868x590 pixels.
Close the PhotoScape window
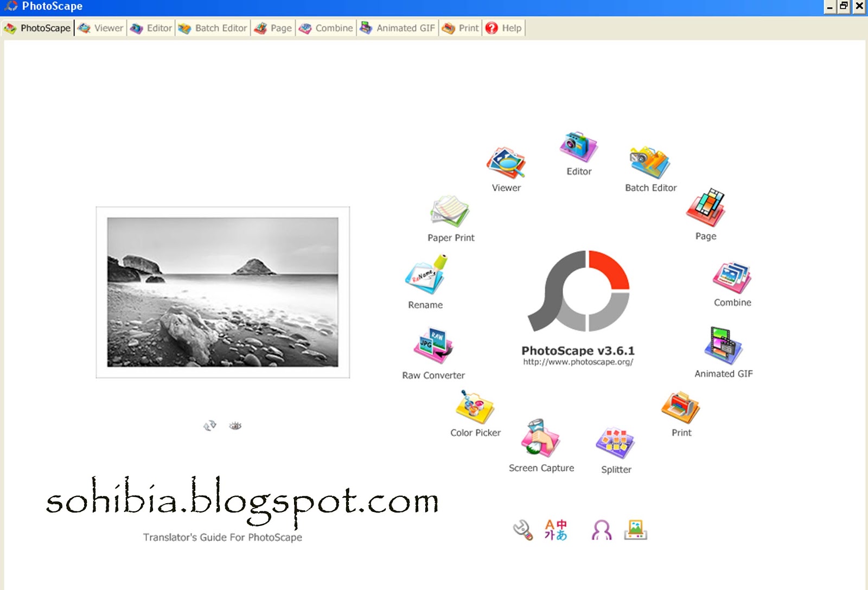[859, 7]
